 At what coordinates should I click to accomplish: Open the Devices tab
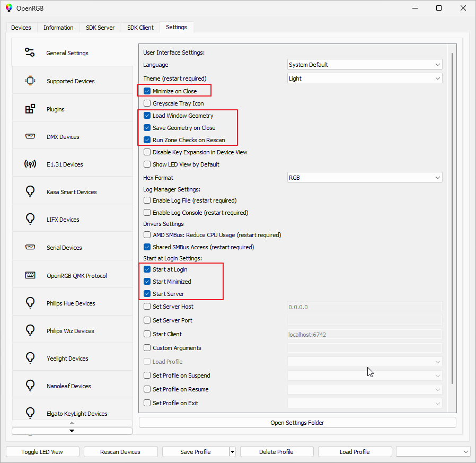[x=21, y=27]
